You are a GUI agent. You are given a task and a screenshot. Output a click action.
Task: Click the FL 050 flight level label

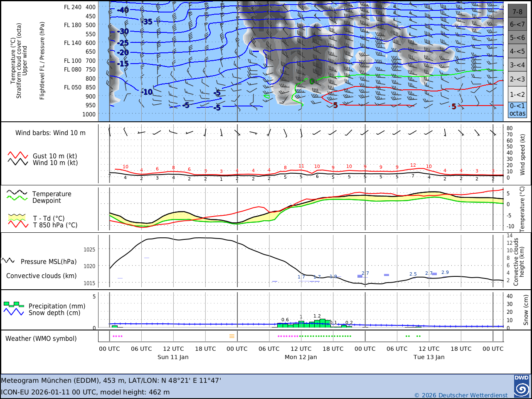point(73,87)
